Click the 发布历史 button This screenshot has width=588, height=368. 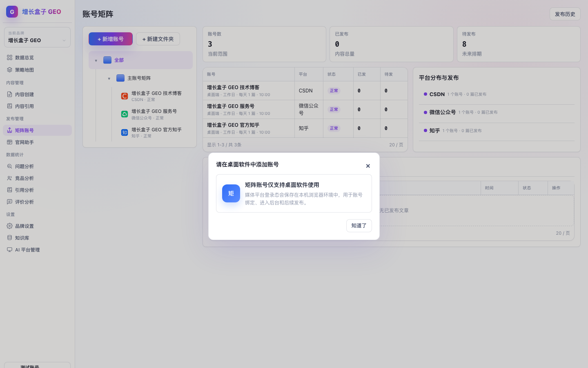[x=565, y=14]
